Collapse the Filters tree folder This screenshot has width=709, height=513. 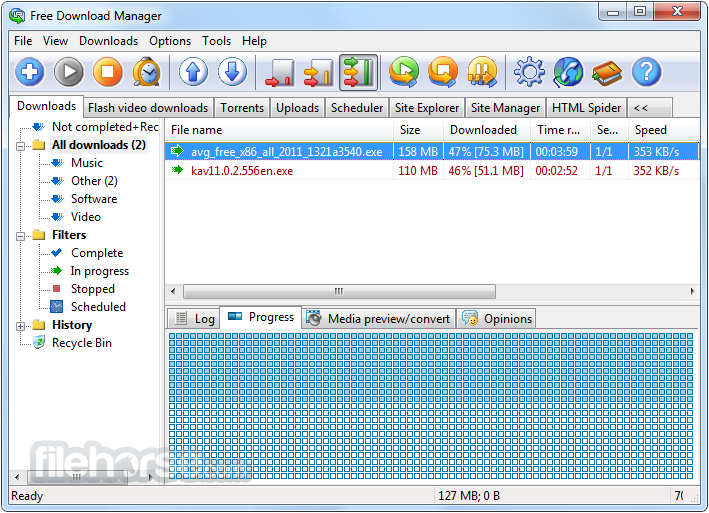[21, 235]
